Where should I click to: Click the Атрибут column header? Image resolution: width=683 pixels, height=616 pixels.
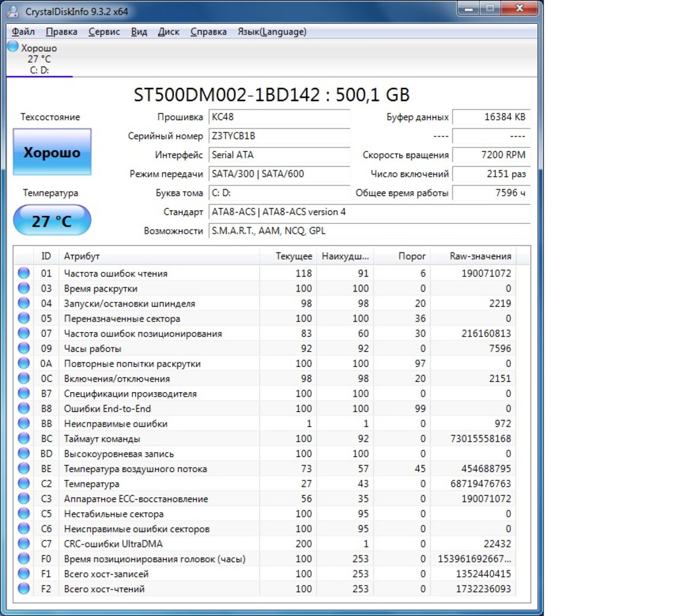82,256
